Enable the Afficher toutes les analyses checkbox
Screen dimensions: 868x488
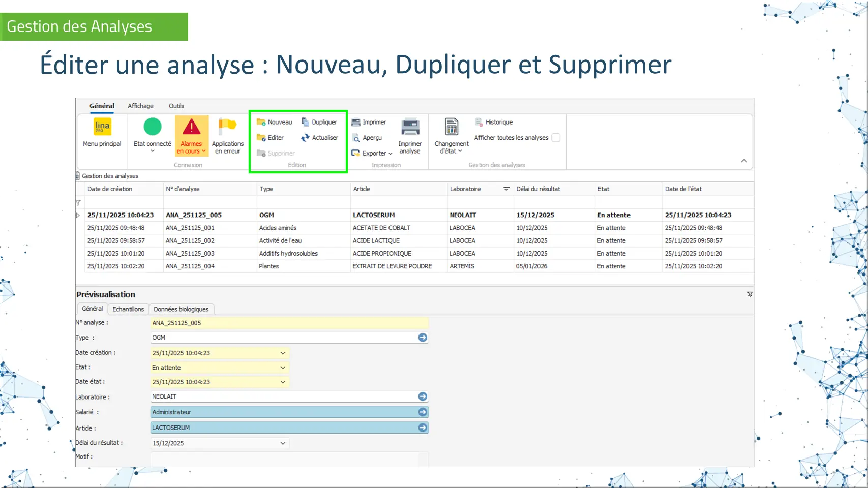coord(556,138)
